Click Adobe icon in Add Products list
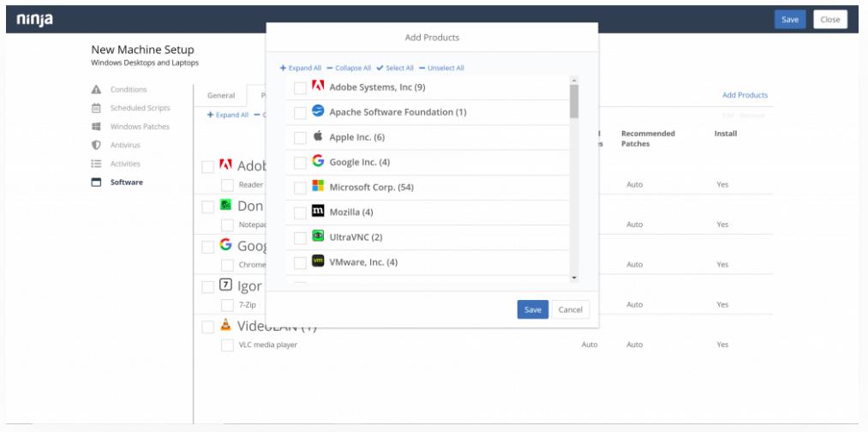This screenshot has width=868, height=432. pos(318,86)
